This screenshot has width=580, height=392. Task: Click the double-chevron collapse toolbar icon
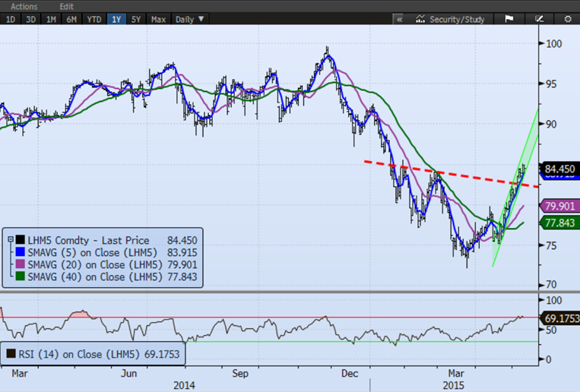point(399,19)
